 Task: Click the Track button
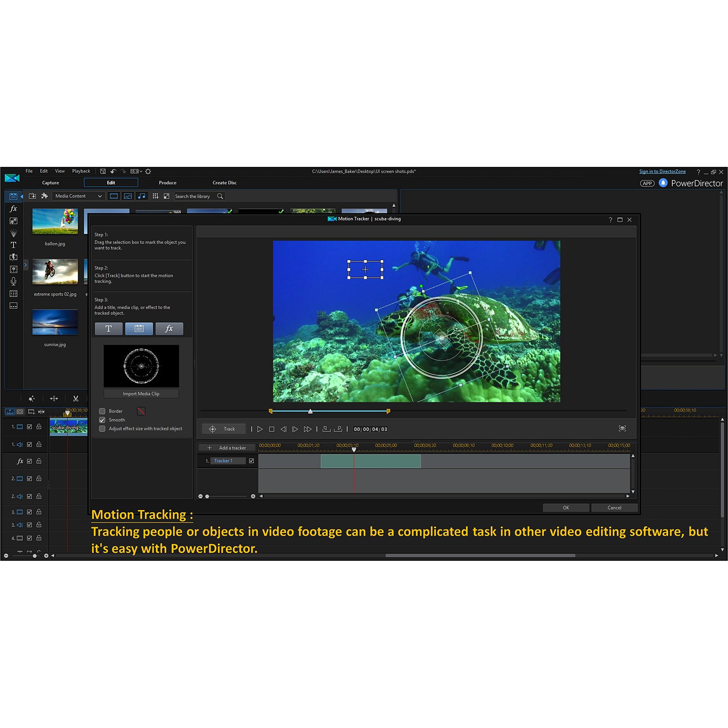(224, 429)
